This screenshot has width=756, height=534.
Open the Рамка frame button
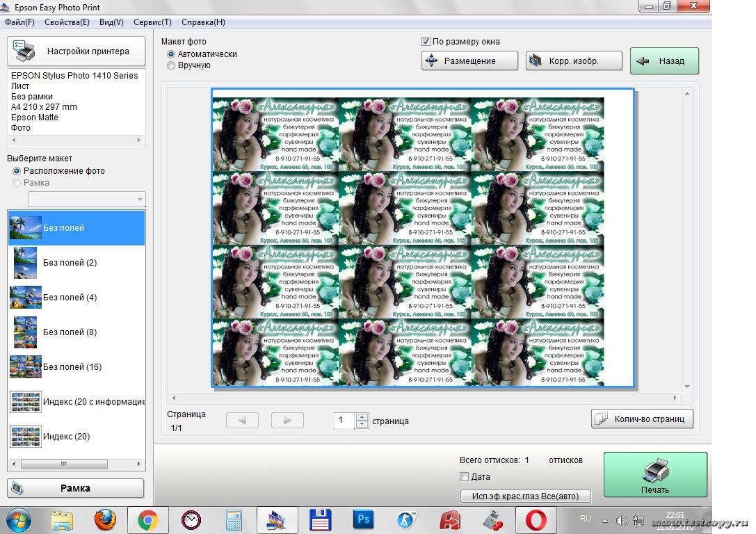76,488
